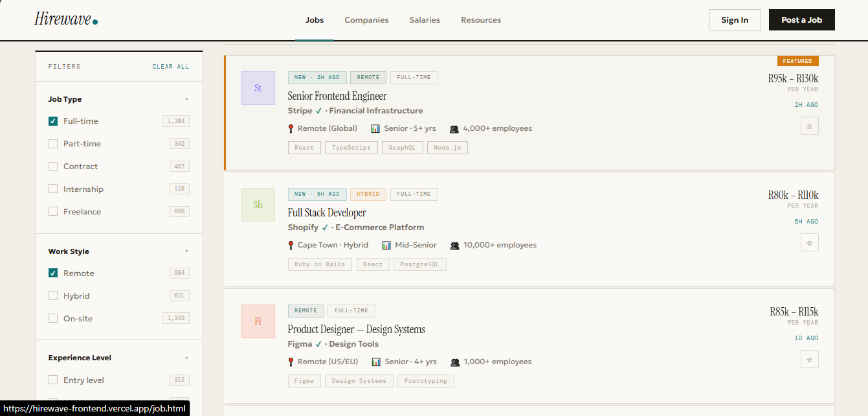Image resolution: width=868 pixels, height=416 pixels.
Task: Click star icon on Full Stack Developer listing
Action: 809,242
